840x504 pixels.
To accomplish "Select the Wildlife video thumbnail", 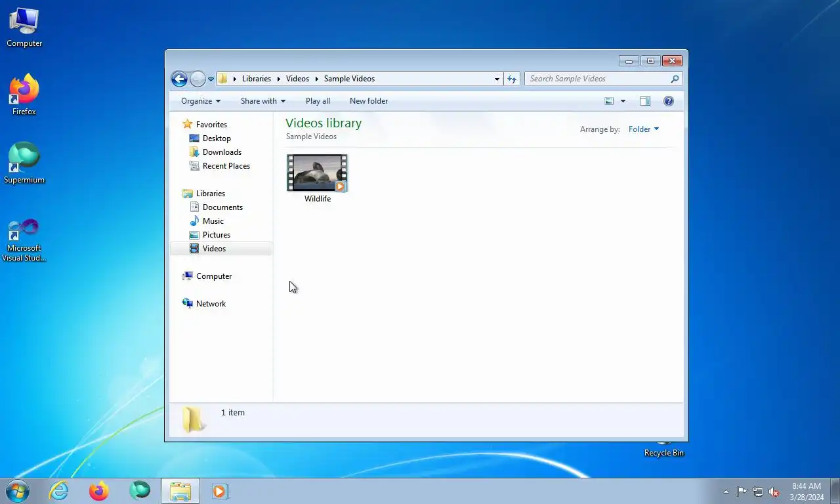I will [x=318, y=173].
